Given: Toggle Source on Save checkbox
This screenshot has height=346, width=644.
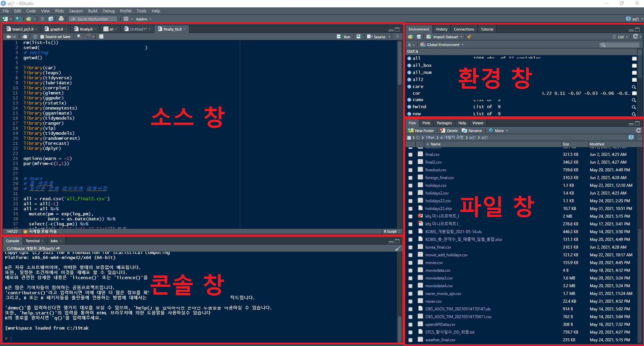Looking at the screenshot, I should [42, 37].
